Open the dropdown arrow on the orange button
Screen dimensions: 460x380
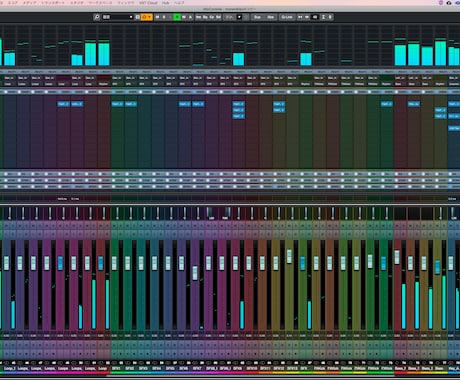[x=150, y=17]
